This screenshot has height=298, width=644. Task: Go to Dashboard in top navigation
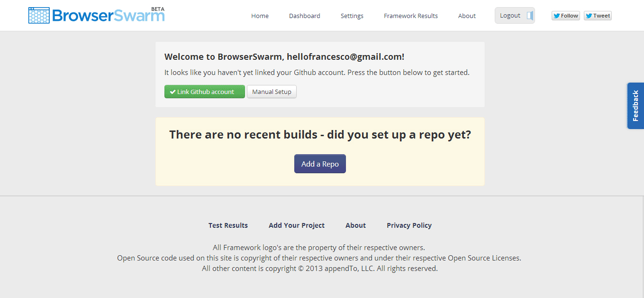click(x=305, y=16)
